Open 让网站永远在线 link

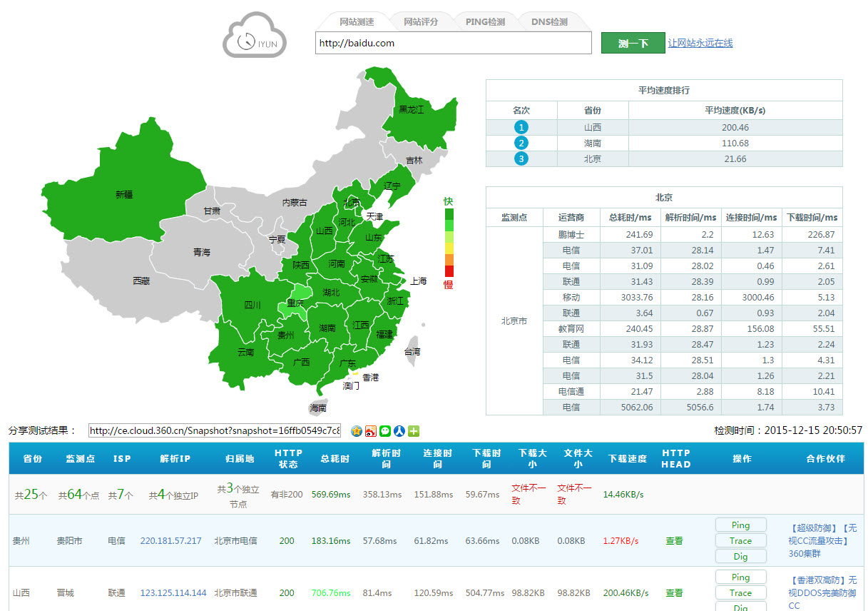[x=700, y=43]
